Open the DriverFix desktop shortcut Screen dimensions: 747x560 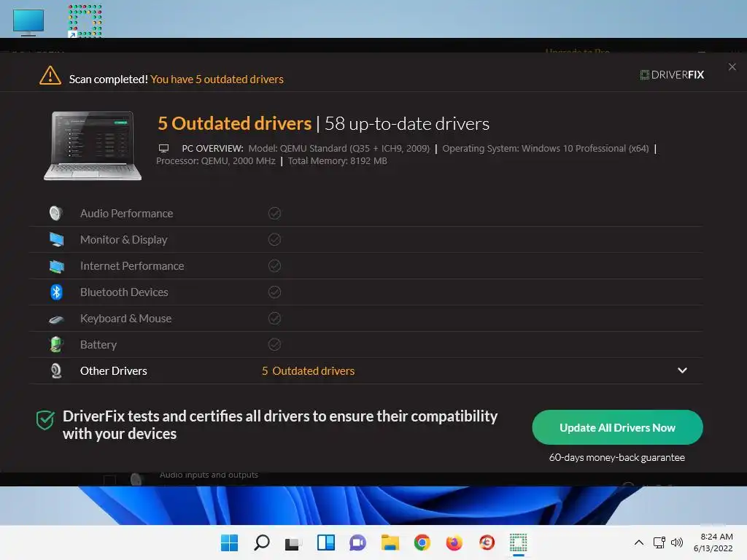pyautogui.click(x=85, y=21)
